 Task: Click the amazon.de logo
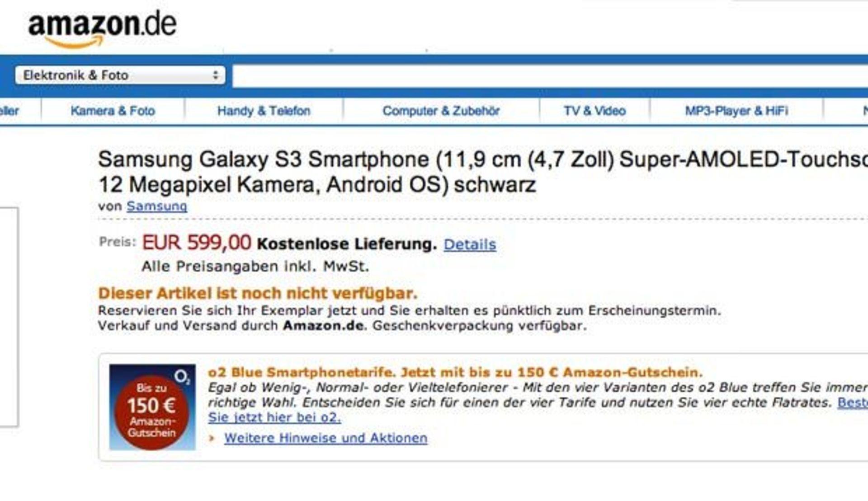tap(102, 27)
